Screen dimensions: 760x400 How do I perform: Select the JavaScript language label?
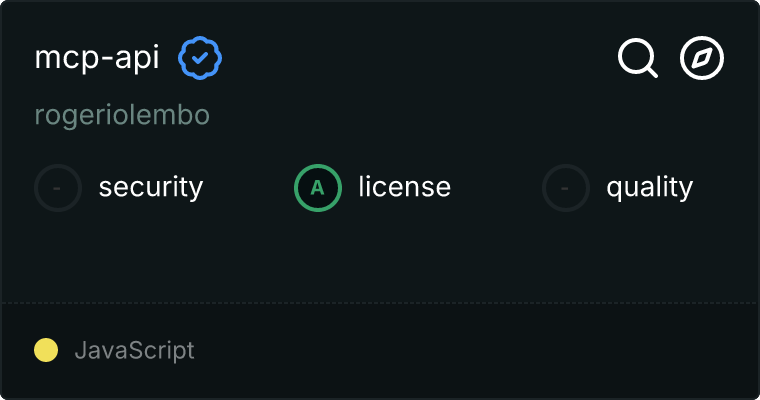(x=134, y=351)
